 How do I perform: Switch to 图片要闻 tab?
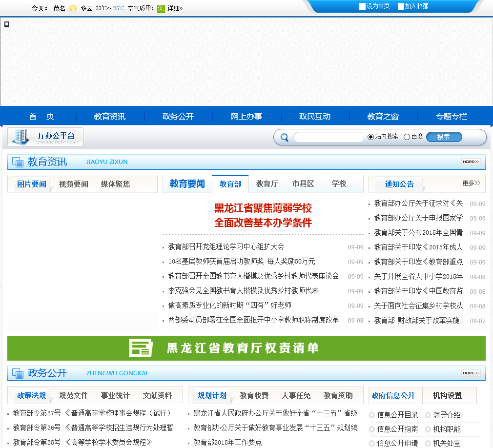pyautogui.click(x=31, y=184)
